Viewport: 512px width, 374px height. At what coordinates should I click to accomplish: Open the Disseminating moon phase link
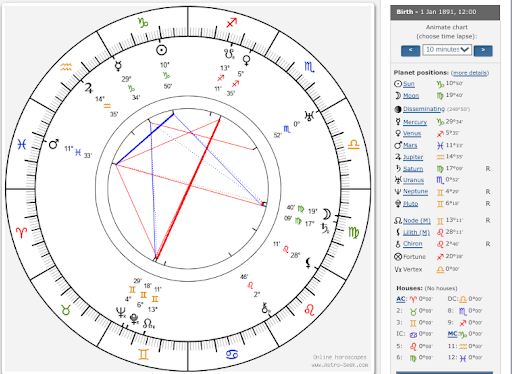(424, 109)
